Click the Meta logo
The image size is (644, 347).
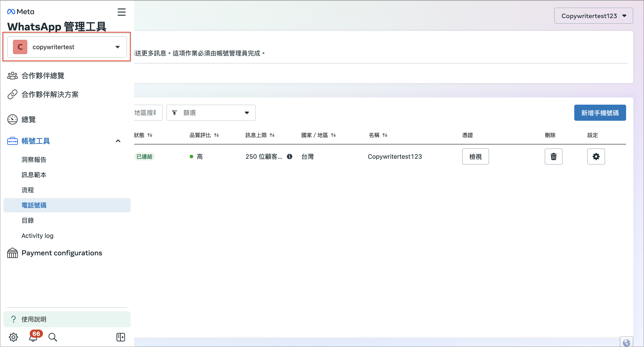click(x=21, y=12)
